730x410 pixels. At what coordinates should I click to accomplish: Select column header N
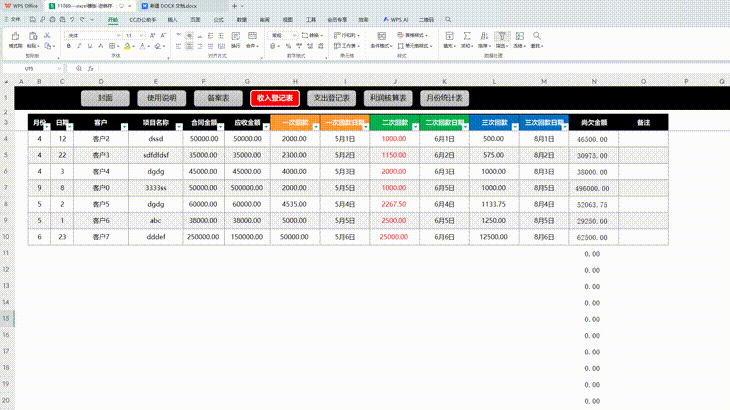coord(594,81)
